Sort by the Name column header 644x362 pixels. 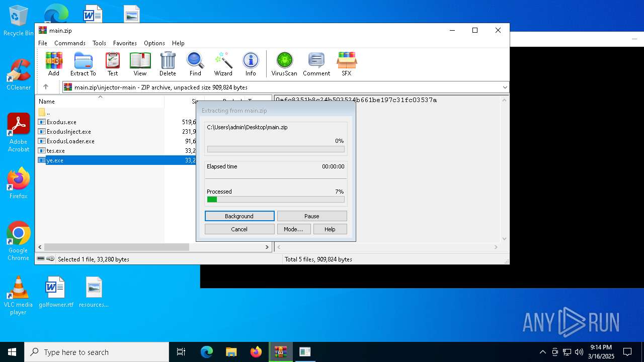100,101
